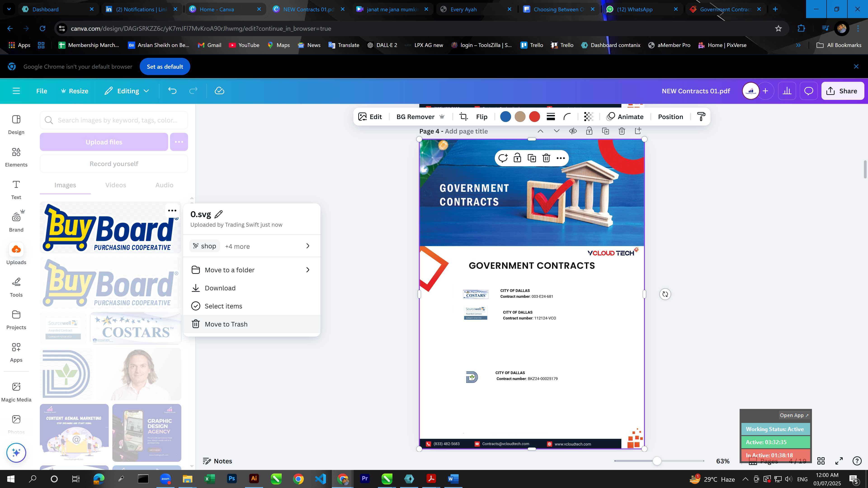Delete Page 4 using trash icon in page header
868x488 pixels.
(x=622, y=131)
